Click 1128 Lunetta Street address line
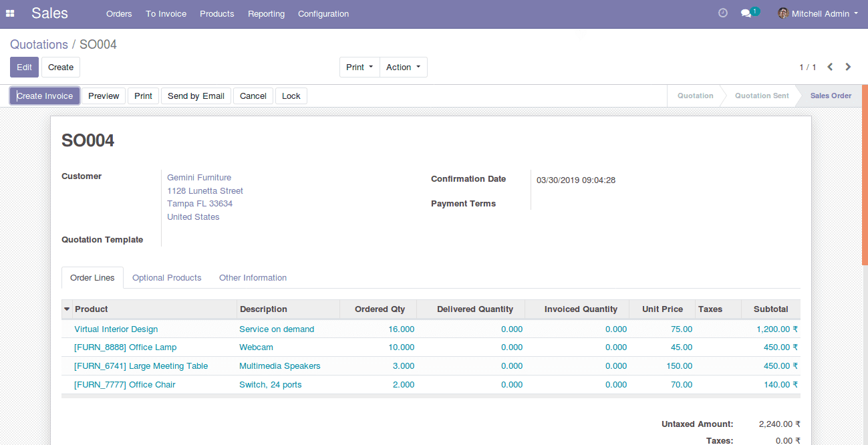The width and height of the screenshot is (868, 445). click(204, 191)
